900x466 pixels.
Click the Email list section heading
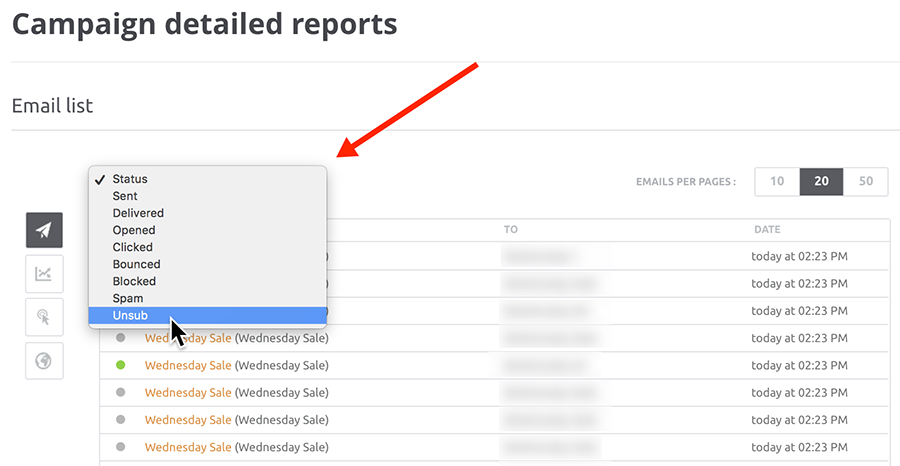click(x=52, y=106)
